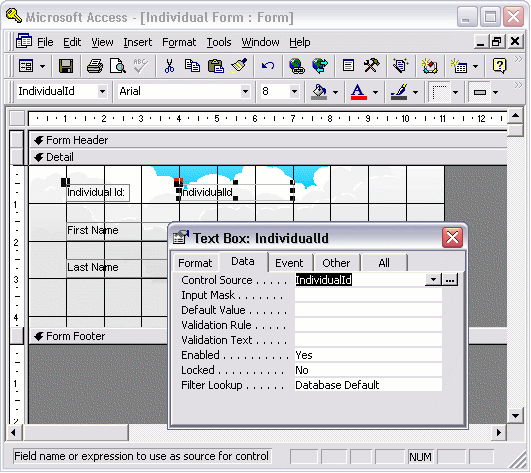Viewport: 531px width, 473px height.
Task: Select the Data properties tab
Action: tap(243, 261)
